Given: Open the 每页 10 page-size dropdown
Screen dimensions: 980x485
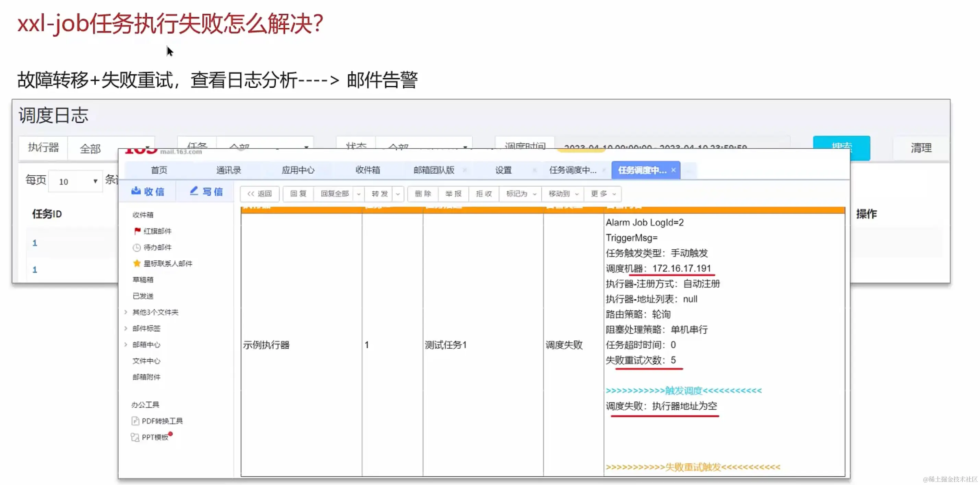Looking at the screenshot, I should (76, 181).
